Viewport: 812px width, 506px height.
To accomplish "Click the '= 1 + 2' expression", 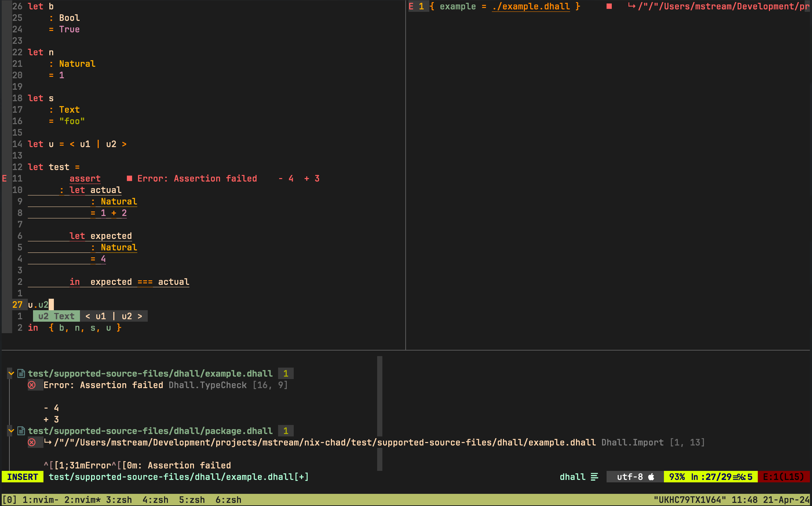I will (x=108, y=213).
